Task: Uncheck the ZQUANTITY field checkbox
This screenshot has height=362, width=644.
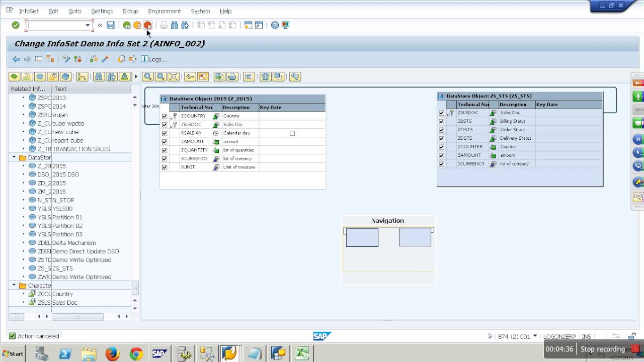Action: click(164, 150)
